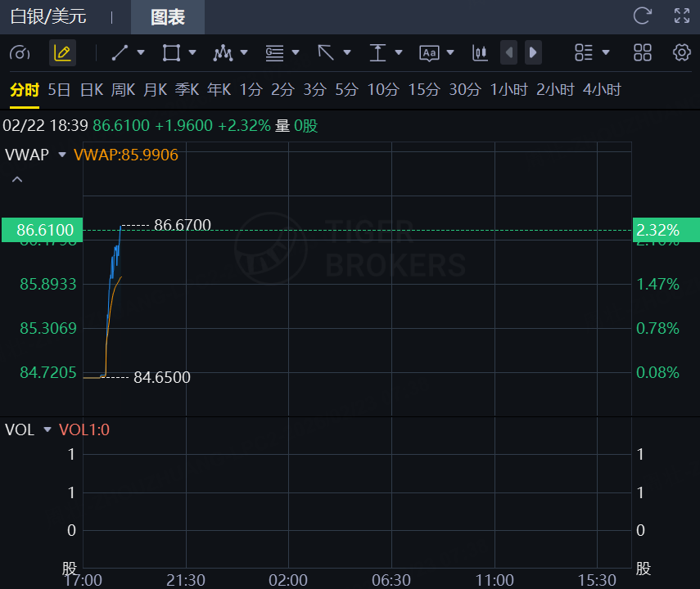Click VWAP:85.9906 value label

126,155
